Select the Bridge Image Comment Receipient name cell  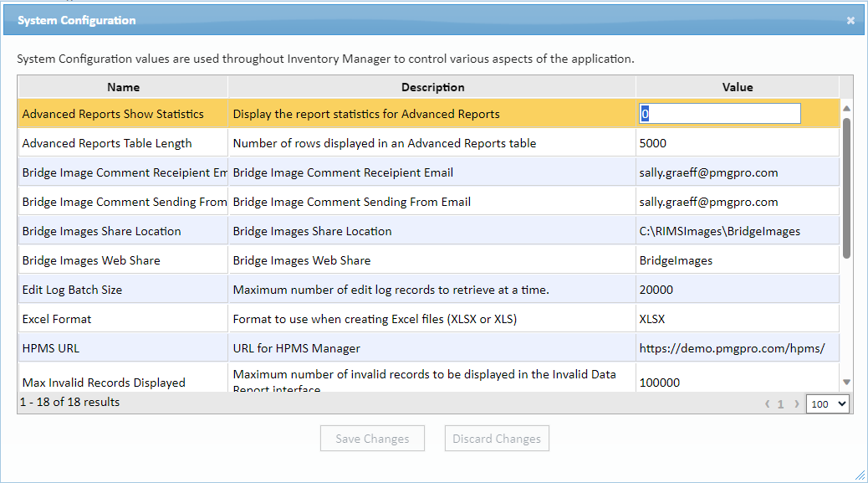[x=123, y=172]
